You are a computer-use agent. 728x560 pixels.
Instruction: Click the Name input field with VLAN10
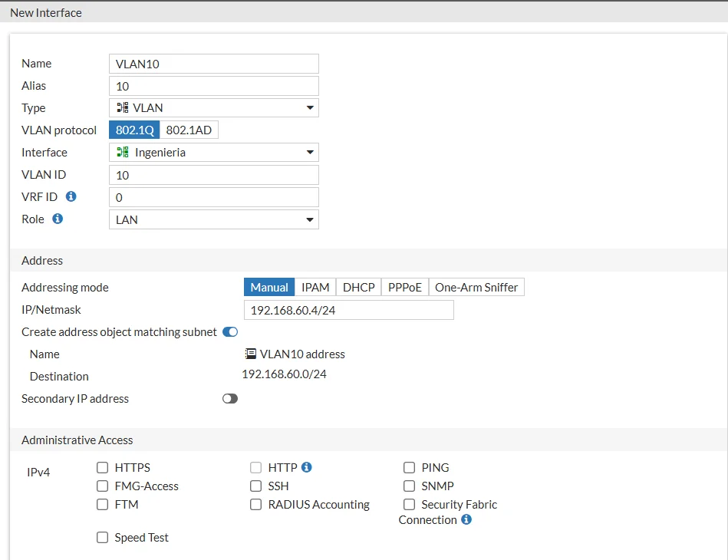pos(214,64)
